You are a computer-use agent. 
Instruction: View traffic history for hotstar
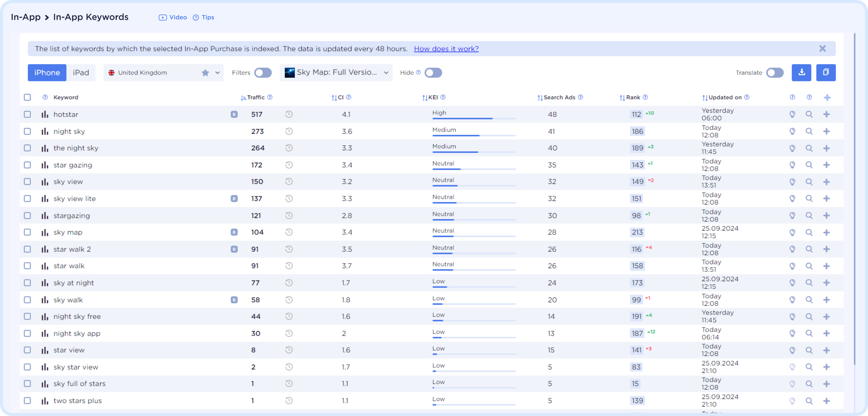[289, 114]
